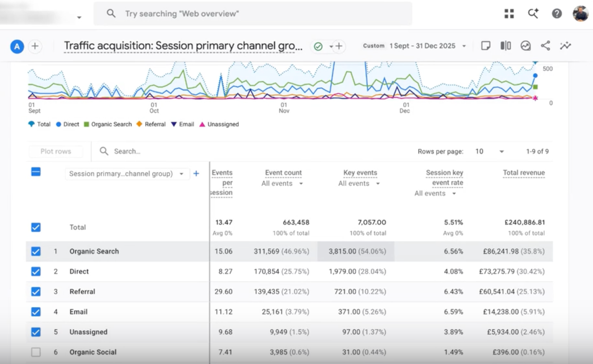Click the '1-9 of 9' pagination text
Image resolution: width=593 pixels, height=364 pixels.
[x=537, y=151]
